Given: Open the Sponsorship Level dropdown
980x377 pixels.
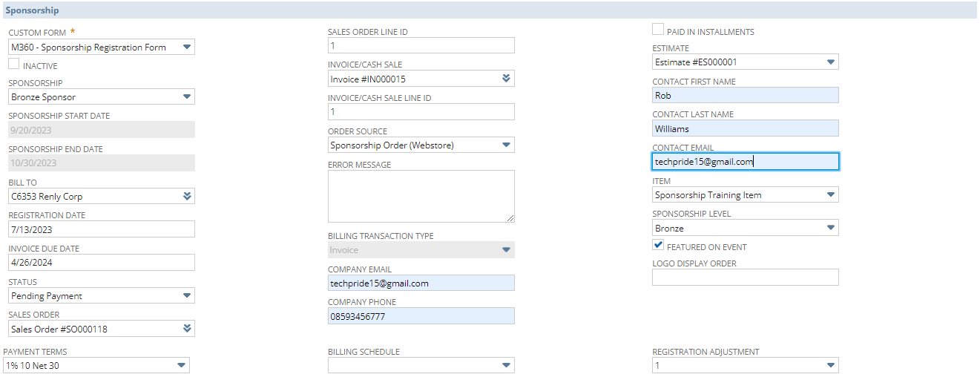Looking at the screenshot, I should [x=831, y=229].
